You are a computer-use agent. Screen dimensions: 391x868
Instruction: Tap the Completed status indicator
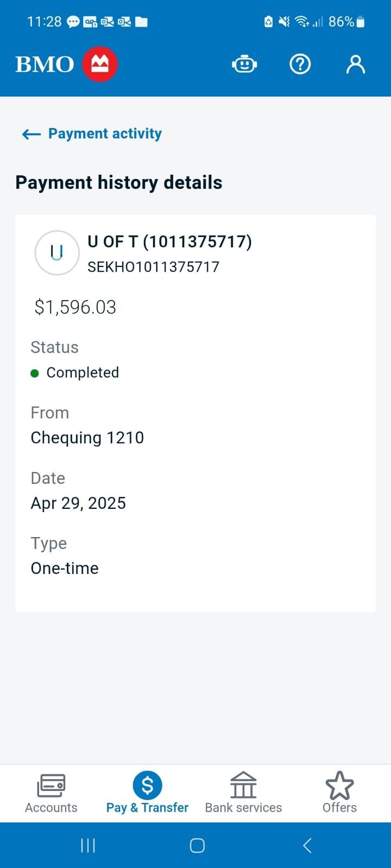[82, 373]
